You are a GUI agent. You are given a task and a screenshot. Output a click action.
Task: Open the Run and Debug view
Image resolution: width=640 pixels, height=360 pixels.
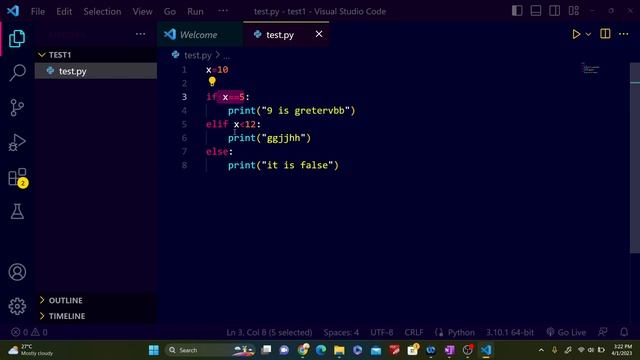click(17, 142)
